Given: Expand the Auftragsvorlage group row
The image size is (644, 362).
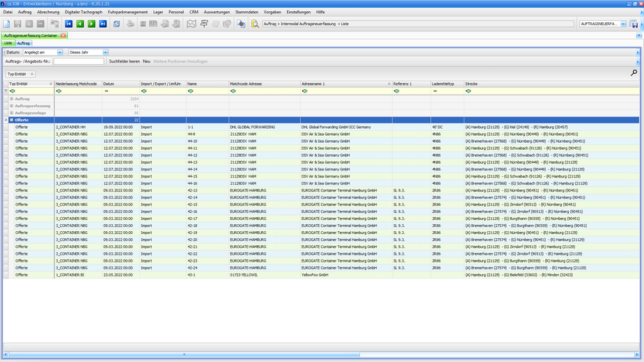Looking at the screenshot, I should click(x=12, y=113).
